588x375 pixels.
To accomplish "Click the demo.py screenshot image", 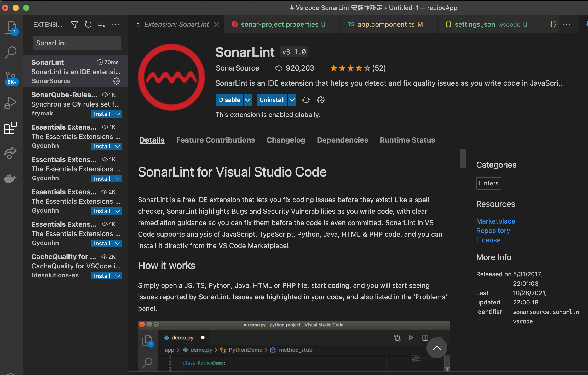I will click(x=294, y=346).
